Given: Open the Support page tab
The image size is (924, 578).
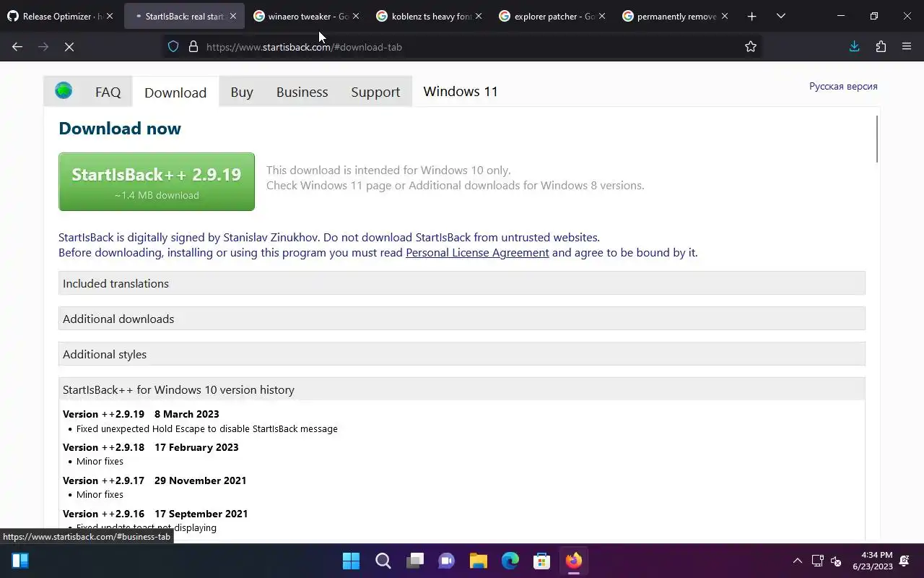Looking at the screenshot, I should pyautogui.click(x=375, y=92).
